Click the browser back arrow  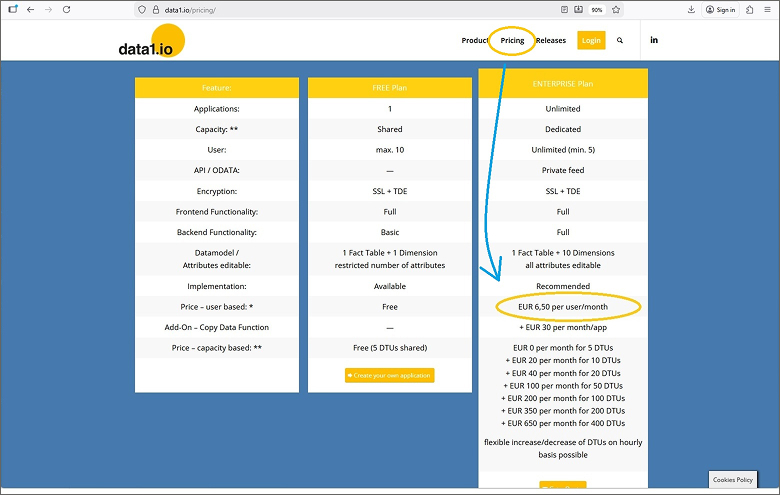[x=30, y=9]
